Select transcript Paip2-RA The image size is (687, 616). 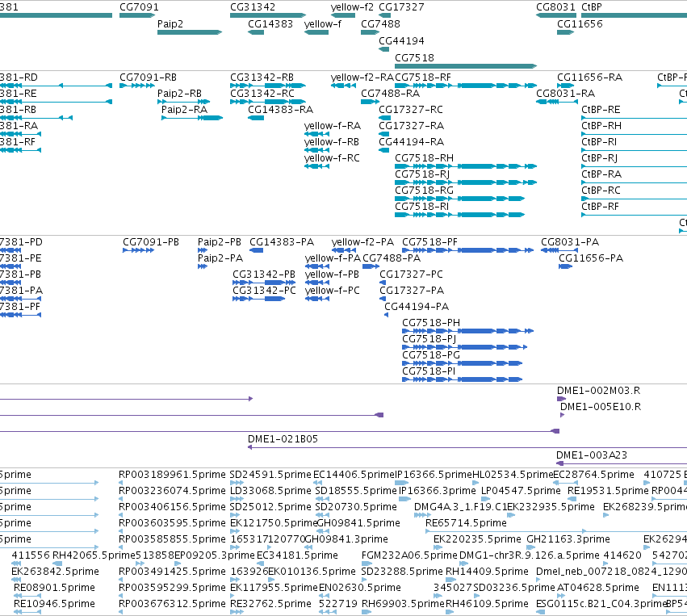[x=192, y=118]
